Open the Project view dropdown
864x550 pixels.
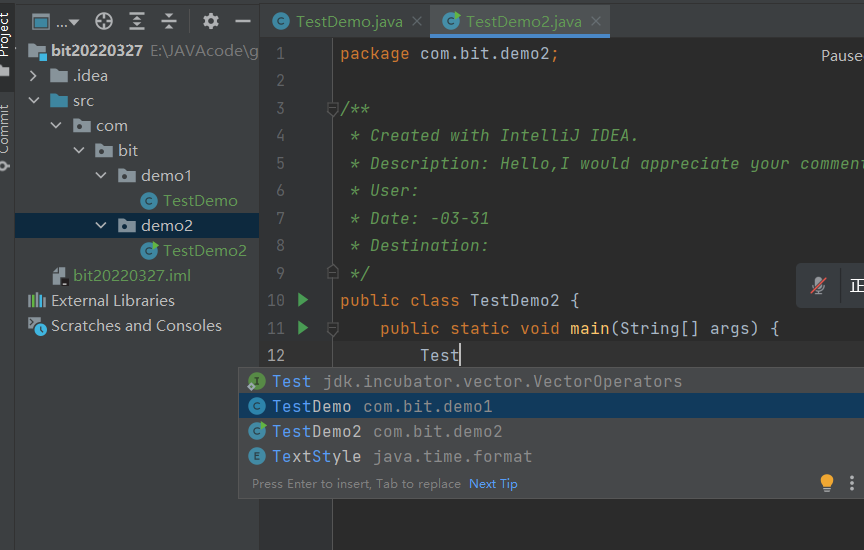58,21
